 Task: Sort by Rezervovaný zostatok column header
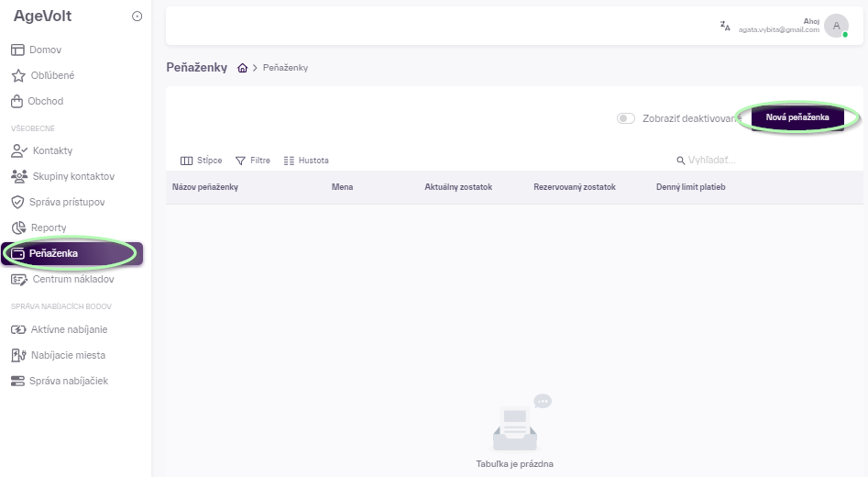(x=575, y=187)
